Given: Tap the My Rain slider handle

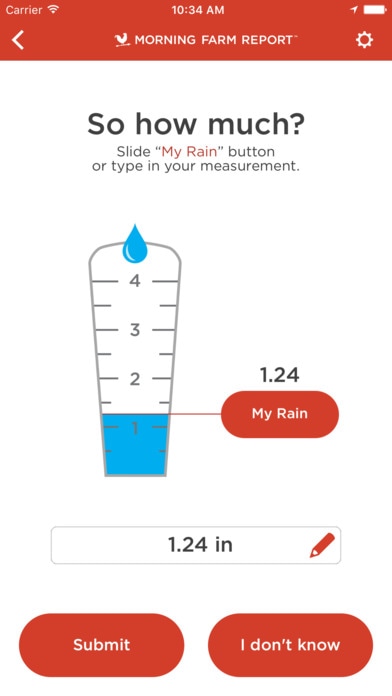Looking at the screenshot, I should coord(280,414).
